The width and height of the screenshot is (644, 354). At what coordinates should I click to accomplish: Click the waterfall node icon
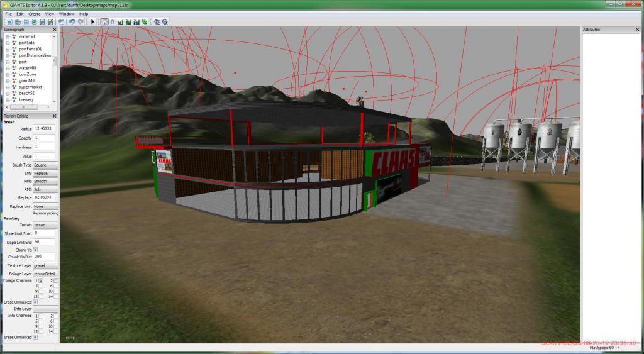(x=14, y=36)
